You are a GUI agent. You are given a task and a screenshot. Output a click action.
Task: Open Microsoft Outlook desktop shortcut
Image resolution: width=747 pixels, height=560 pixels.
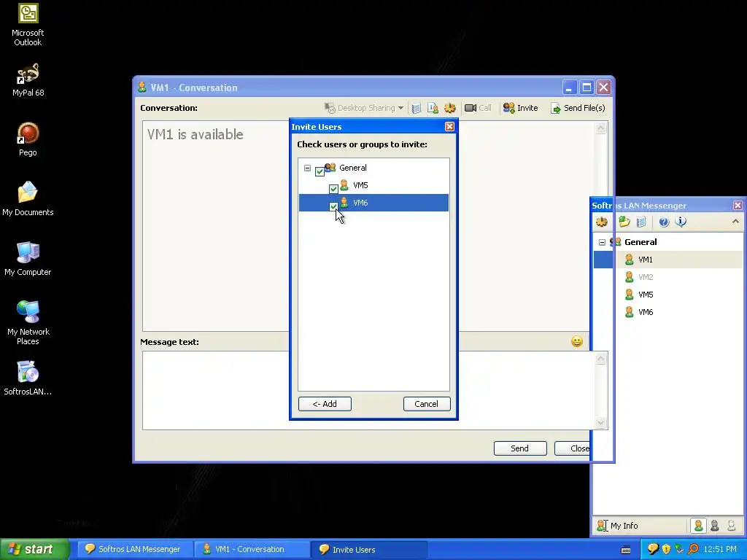28,24
